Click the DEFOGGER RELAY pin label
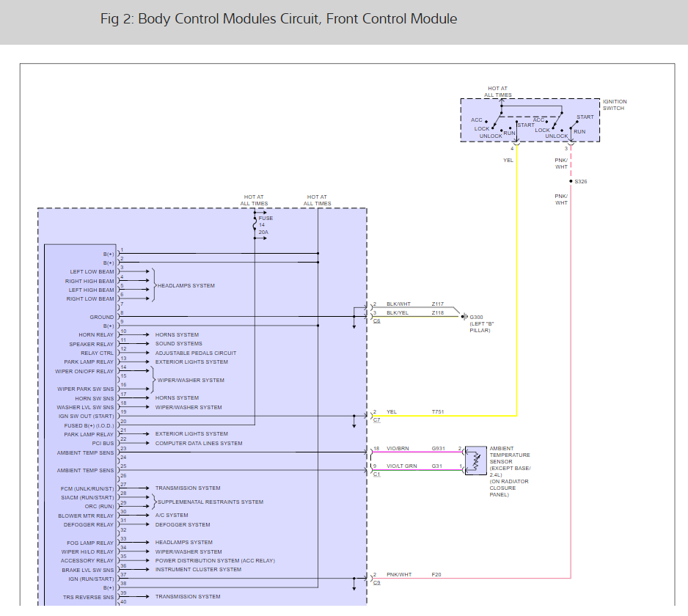 click(88, 525)
